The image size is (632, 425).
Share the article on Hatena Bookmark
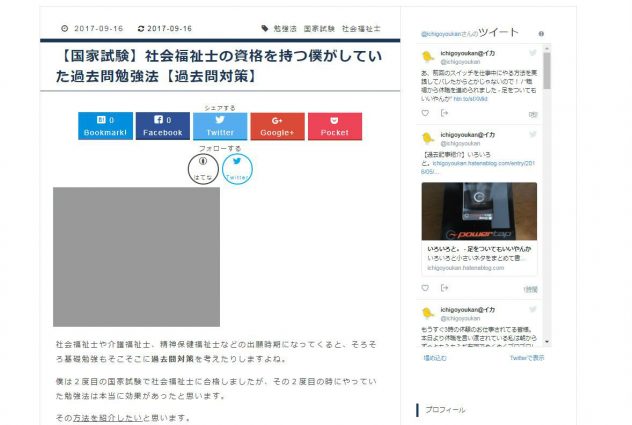coord(105,126)
